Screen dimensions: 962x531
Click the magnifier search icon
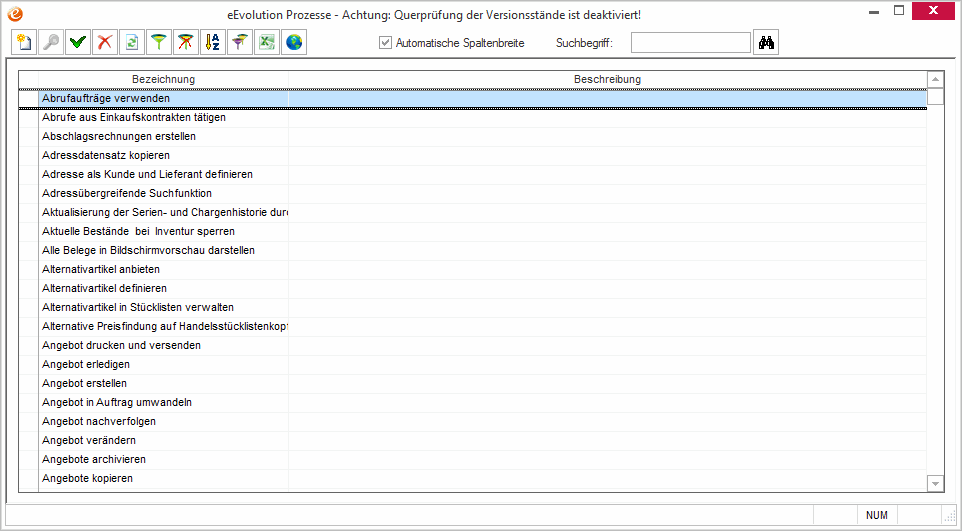[x=51, y=42]
